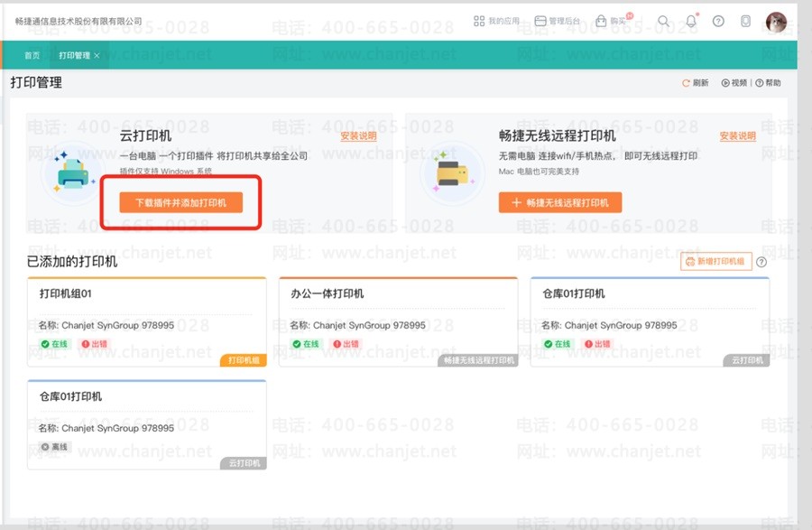Screen dimensions: 812x530
Task: Click the 离线 offline status badge
Action: tap(55, 447)
